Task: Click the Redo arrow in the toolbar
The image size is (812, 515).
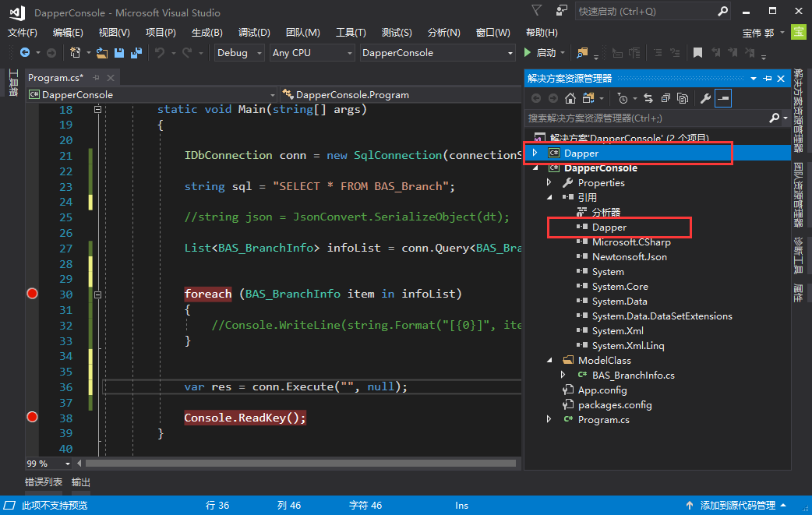Action: (187, 52)
